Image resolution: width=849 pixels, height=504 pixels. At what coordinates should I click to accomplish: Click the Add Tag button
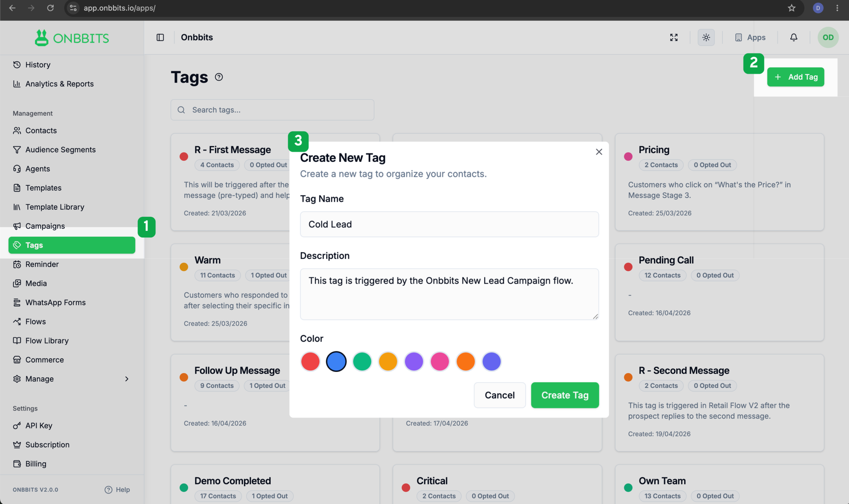tap(795, 77)
